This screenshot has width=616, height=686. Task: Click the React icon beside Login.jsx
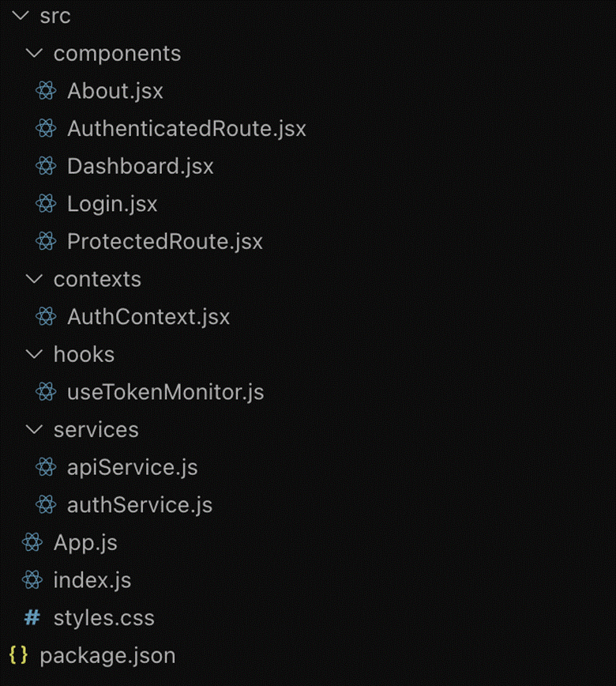tap(46, 203)
